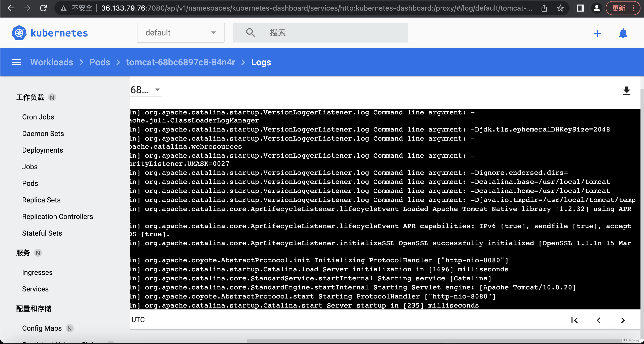Click log line with -Dignore.endorsed.dirs=

[x=349, y=173]
